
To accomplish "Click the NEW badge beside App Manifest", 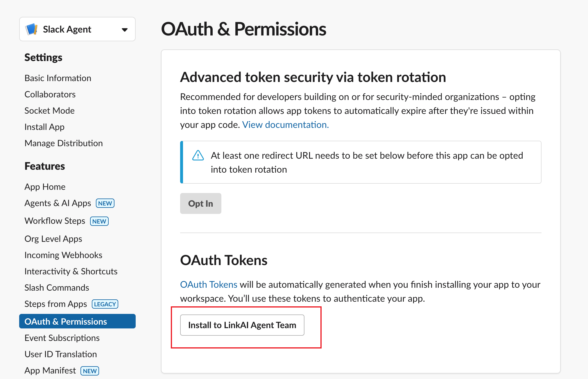I will [90, 371].
